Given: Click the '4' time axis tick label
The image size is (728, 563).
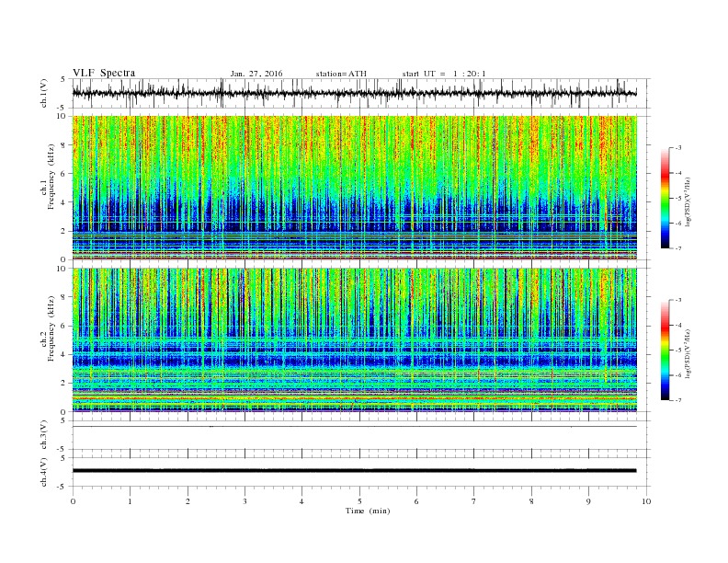Looking at the screenshot, I should coord(301,501).
